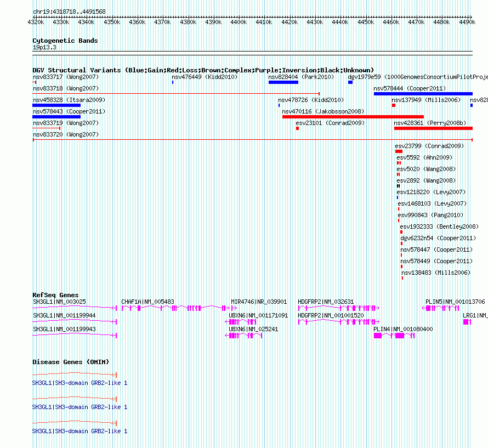
Task: Click the HDGFRP2|NM_001001520 gene label
Action: pos(331,315)
